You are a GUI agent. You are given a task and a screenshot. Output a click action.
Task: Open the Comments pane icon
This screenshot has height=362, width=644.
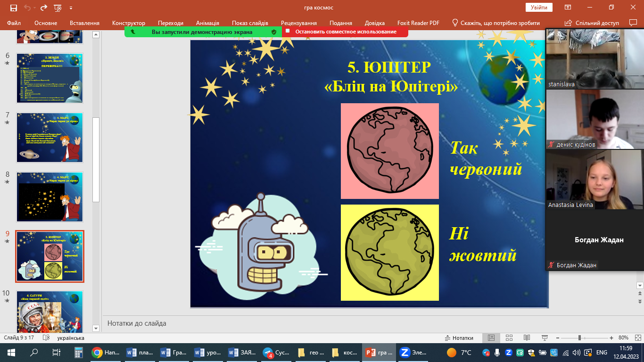pos(633,23)
